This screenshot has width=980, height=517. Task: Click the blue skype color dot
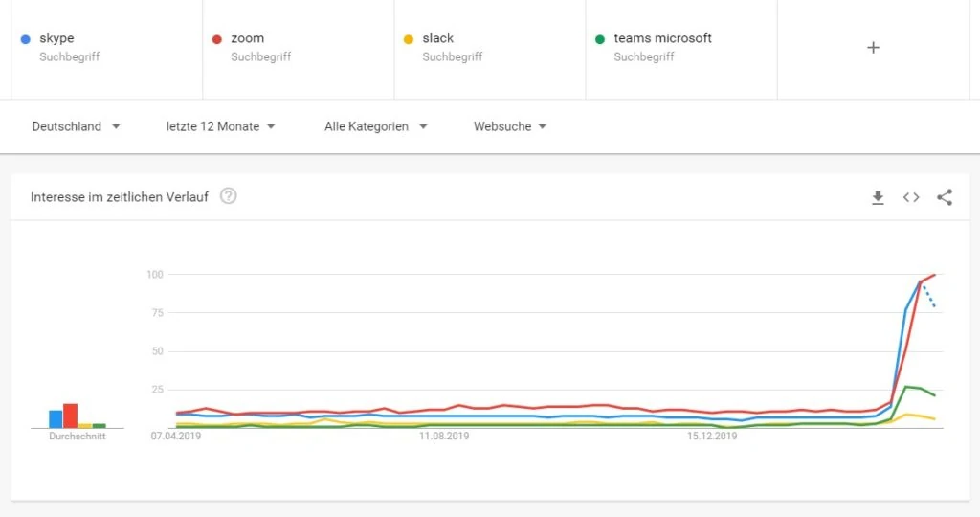click(25, 39)
